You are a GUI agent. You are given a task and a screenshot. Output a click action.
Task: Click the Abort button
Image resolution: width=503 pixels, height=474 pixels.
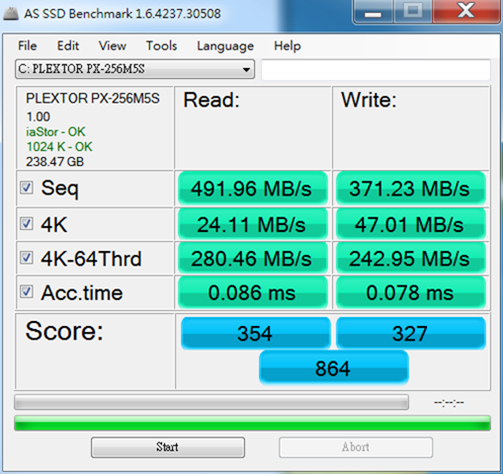(x=356, y=447)
